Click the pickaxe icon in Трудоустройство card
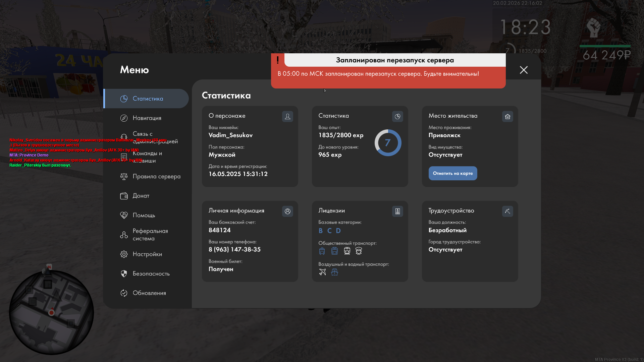Image resolution: width=644 pixels, height=362 pixels. coord(507,211)
